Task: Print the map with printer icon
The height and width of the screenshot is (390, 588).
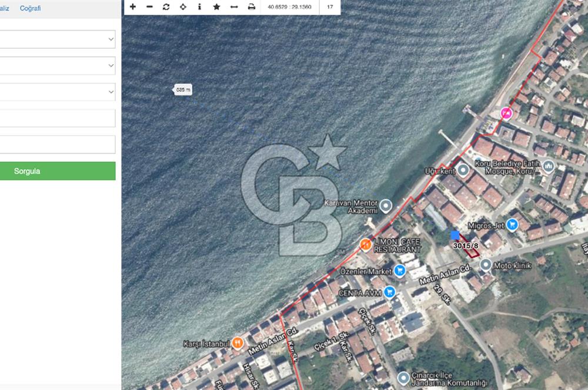Action: [x=252, y=6]
